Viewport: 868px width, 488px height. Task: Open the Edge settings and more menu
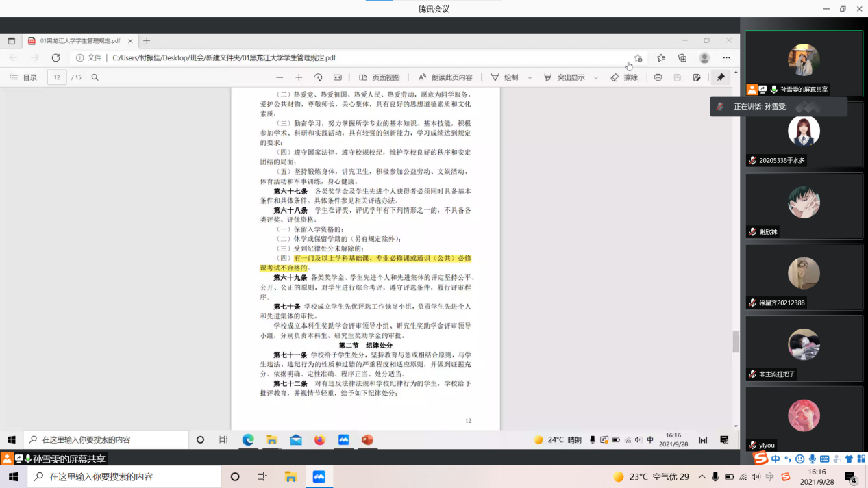pos(726,58)
